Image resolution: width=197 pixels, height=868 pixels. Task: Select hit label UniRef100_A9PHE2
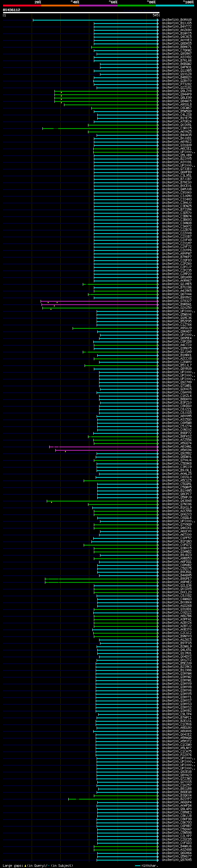[176, 582]
